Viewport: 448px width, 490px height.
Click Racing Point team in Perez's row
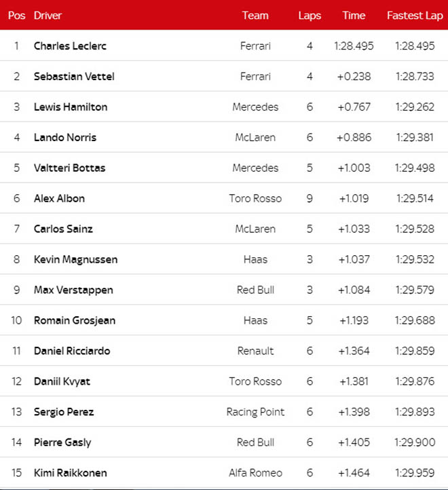pyautogui.click(x=255, y=412)
